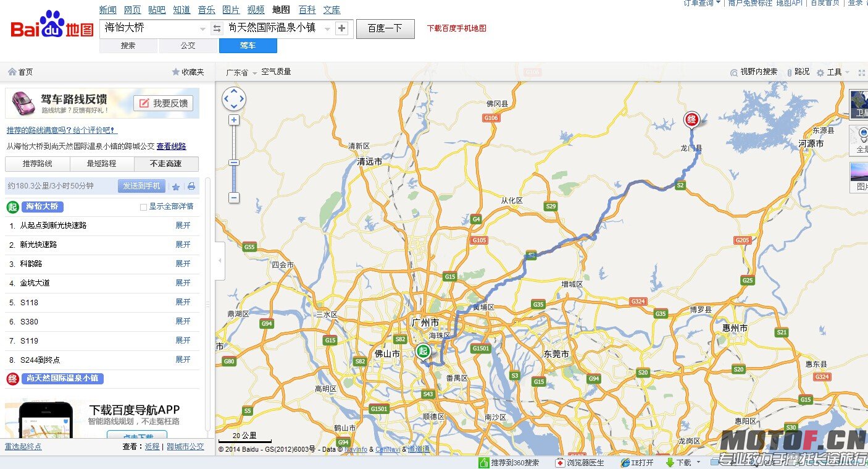868x469 pixels.
Task: Collapse the left route panel handle
Action: tap(220, 261)
